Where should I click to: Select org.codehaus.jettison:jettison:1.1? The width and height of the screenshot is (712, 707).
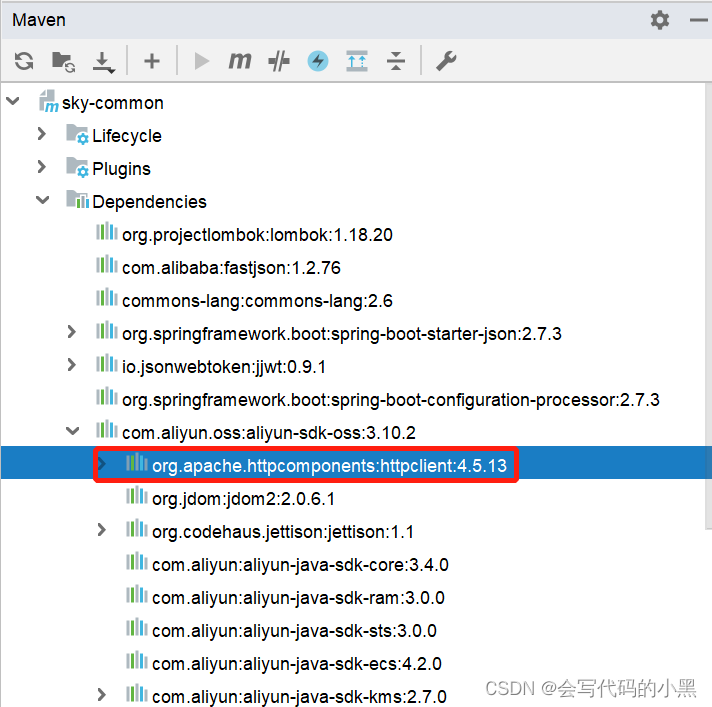[x=283, y=532]
